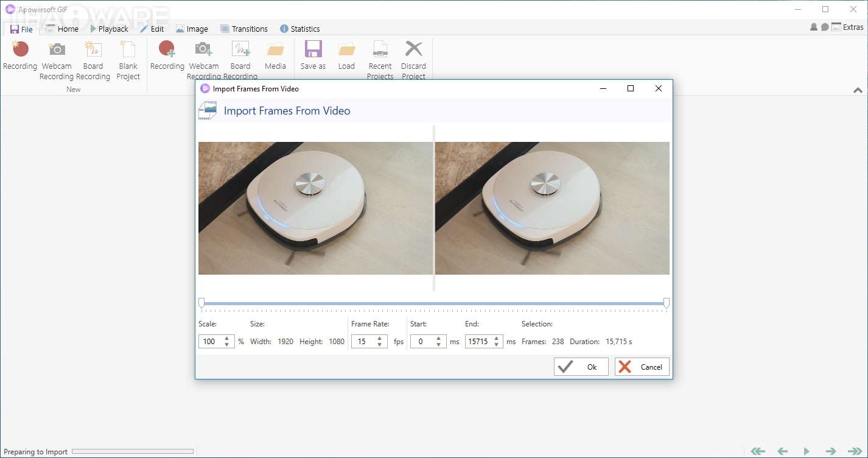Start a Webcam Recording in the New group
This screenshot has width=868, height=458.
[57, 60]
